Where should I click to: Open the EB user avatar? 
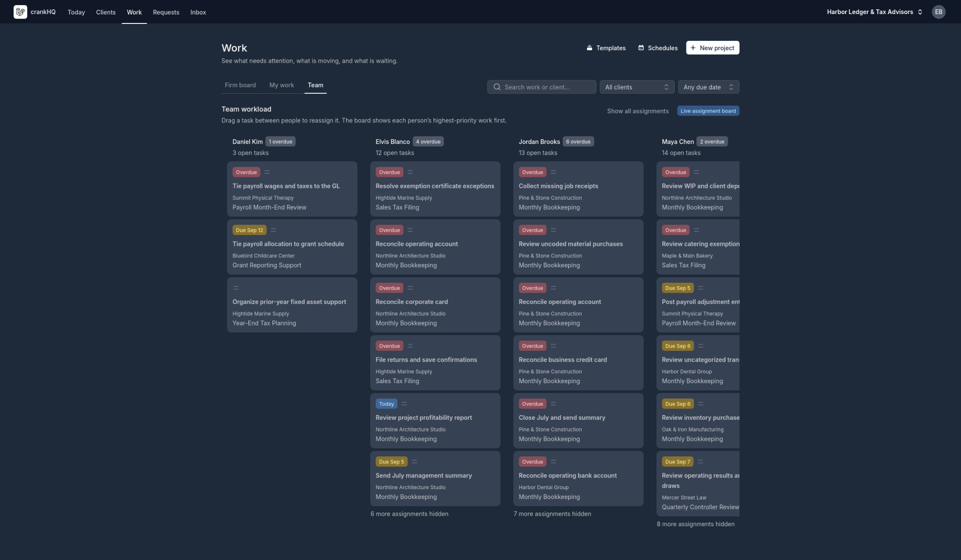point(938,12)
